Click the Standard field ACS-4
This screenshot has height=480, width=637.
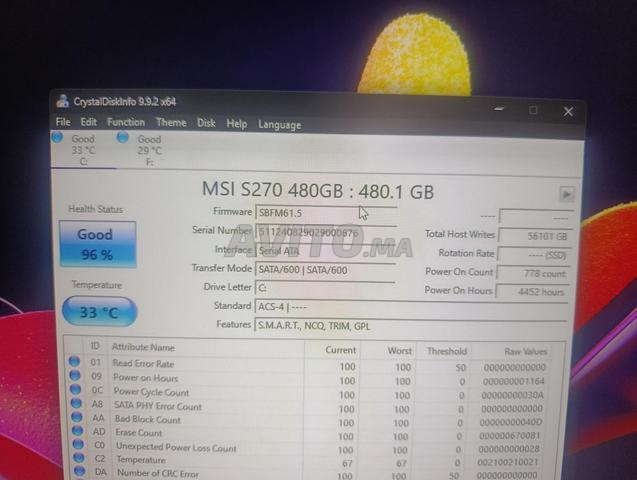click(x=411, y=307)
